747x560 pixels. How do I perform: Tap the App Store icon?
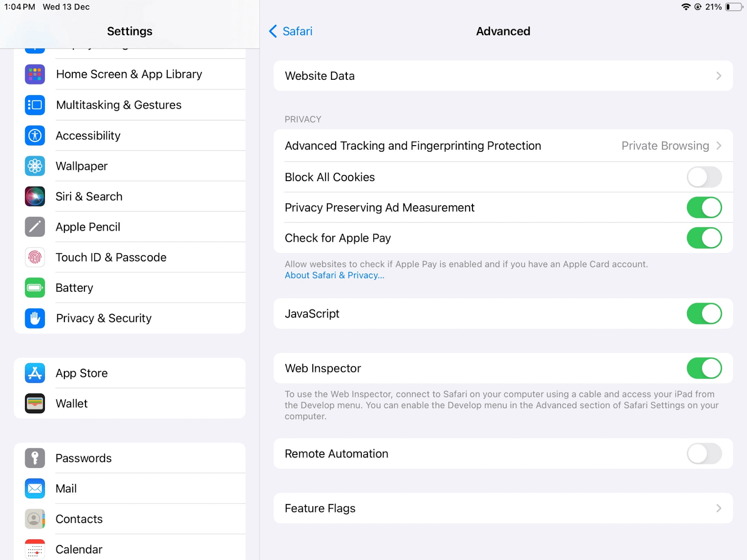[35, 373]
